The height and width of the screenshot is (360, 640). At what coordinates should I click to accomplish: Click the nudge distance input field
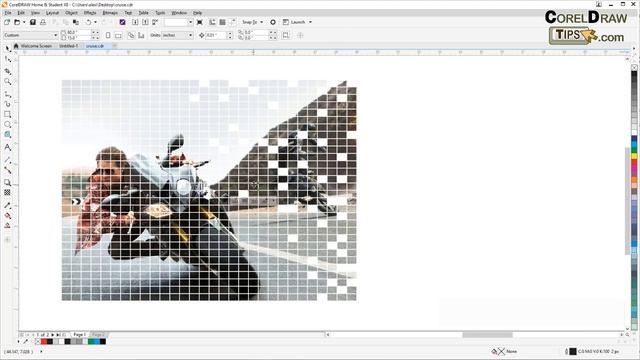pyautogui.click(x=216, y=36)
